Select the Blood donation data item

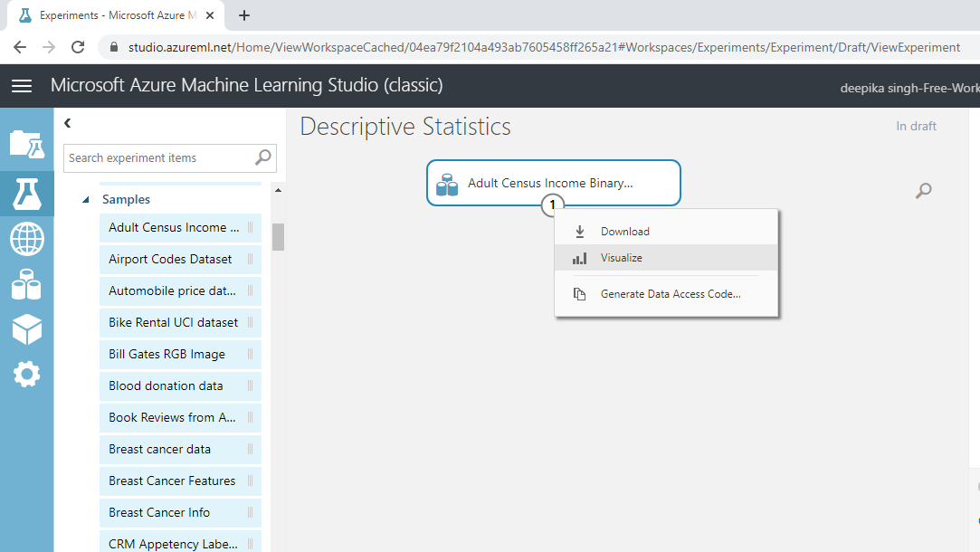(x=180, y=385)
